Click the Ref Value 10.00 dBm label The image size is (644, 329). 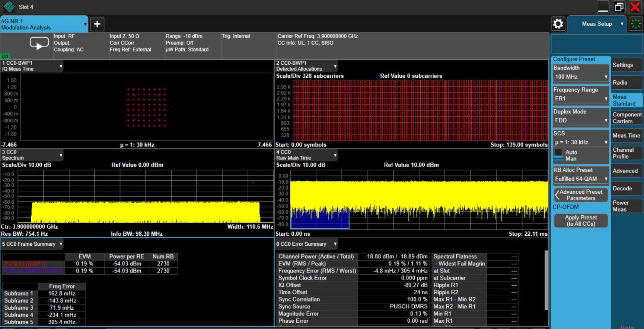click(411, 165)
